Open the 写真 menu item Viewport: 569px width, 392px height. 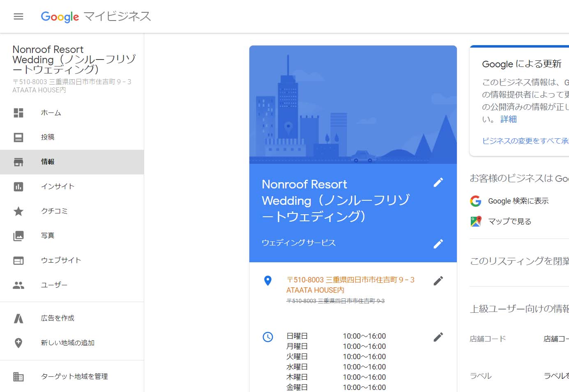72,236
